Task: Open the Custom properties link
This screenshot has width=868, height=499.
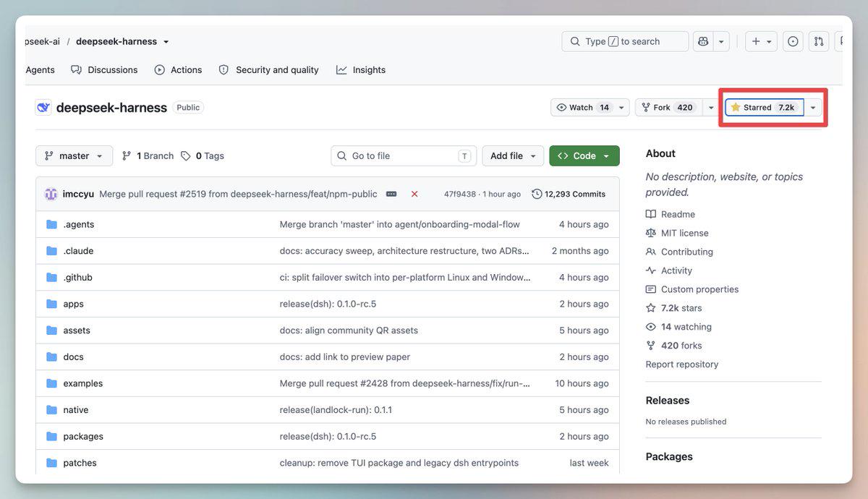Action: coord(699,289)
